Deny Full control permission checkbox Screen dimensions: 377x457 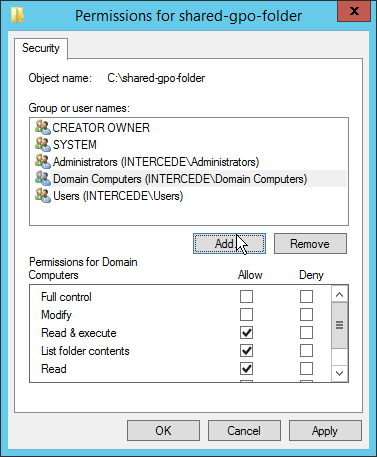[306, 296]
